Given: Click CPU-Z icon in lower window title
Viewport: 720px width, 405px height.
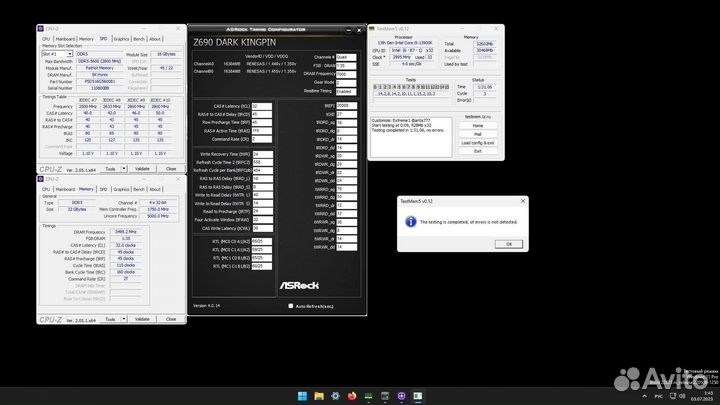Looking at the screenshot, I should [x=40, y=179].
